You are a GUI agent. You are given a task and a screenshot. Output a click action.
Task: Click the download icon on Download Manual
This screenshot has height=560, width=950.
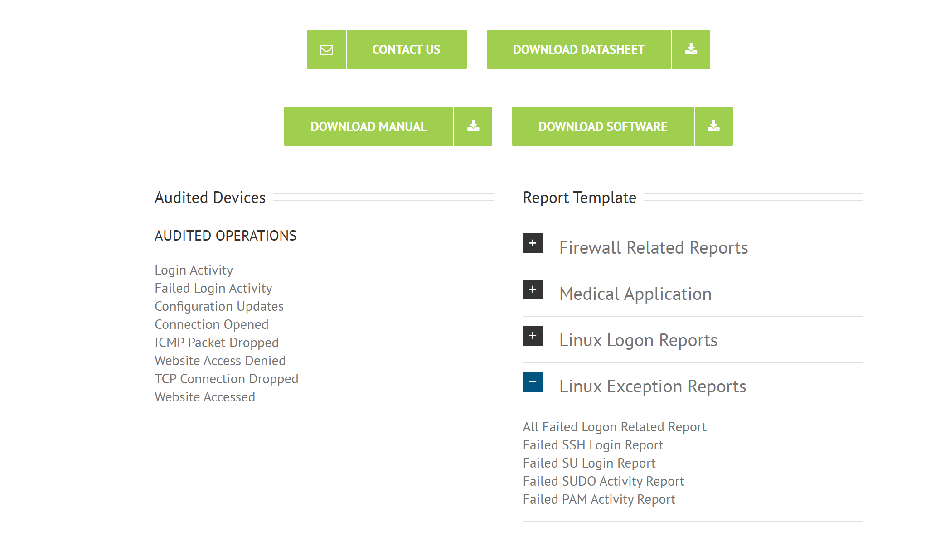(473, 126)
